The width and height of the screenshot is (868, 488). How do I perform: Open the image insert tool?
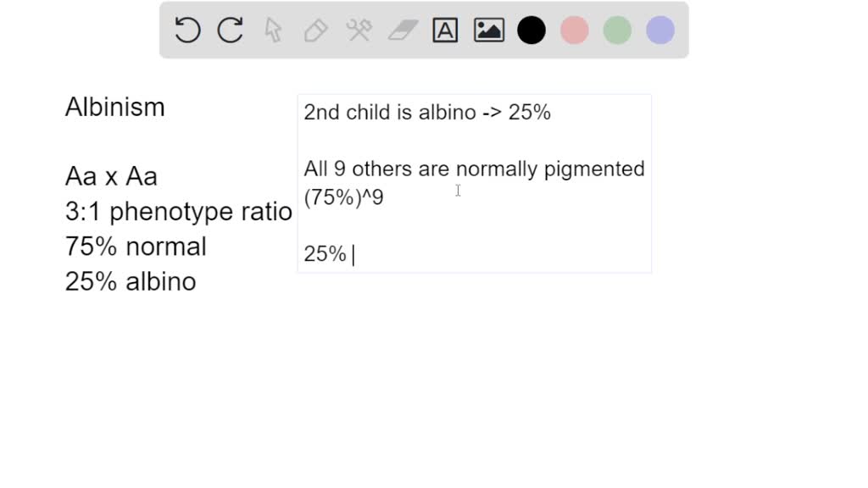pyautogui.click(x=488, y=30)
